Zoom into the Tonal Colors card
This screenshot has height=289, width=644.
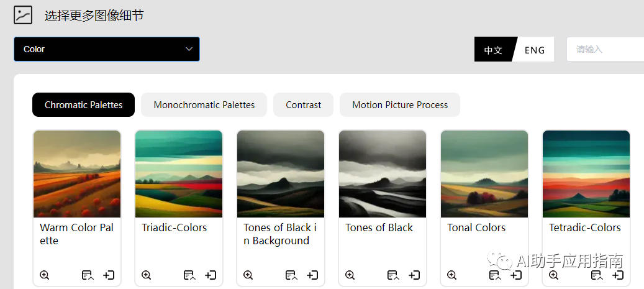(451, 275)
